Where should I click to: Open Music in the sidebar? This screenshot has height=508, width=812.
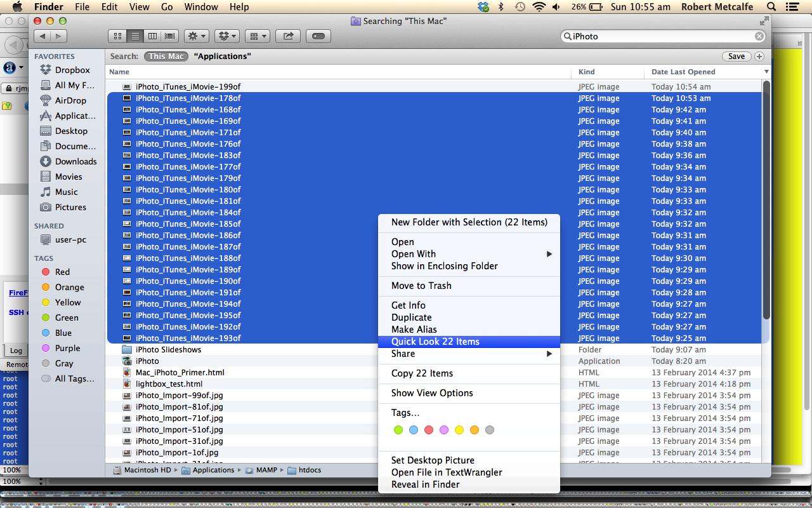pyautogui.click(x=59, y=192)
